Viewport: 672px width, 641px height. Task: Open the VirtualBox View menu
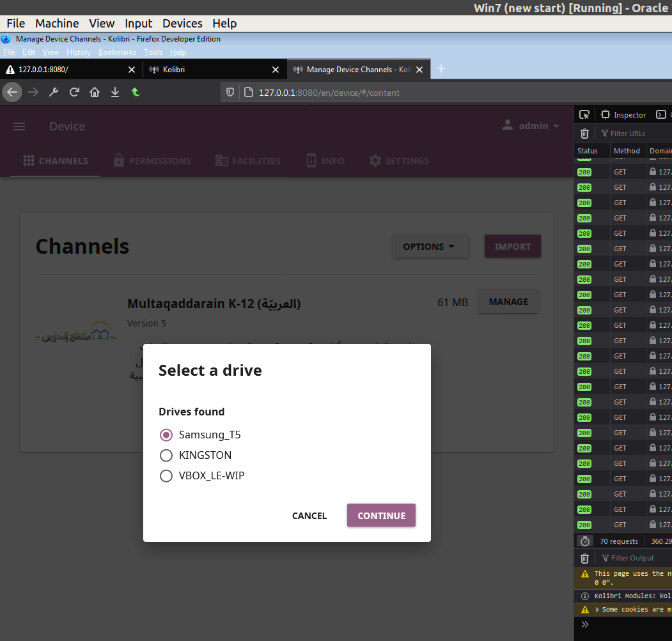pyautogui.click(x=102, y=23)
